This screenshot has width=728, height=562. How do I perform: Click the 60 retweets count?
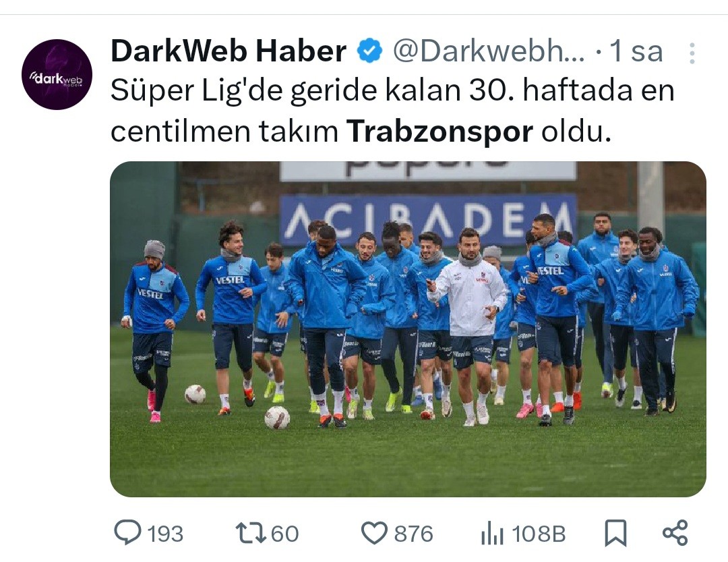[284, 534]
